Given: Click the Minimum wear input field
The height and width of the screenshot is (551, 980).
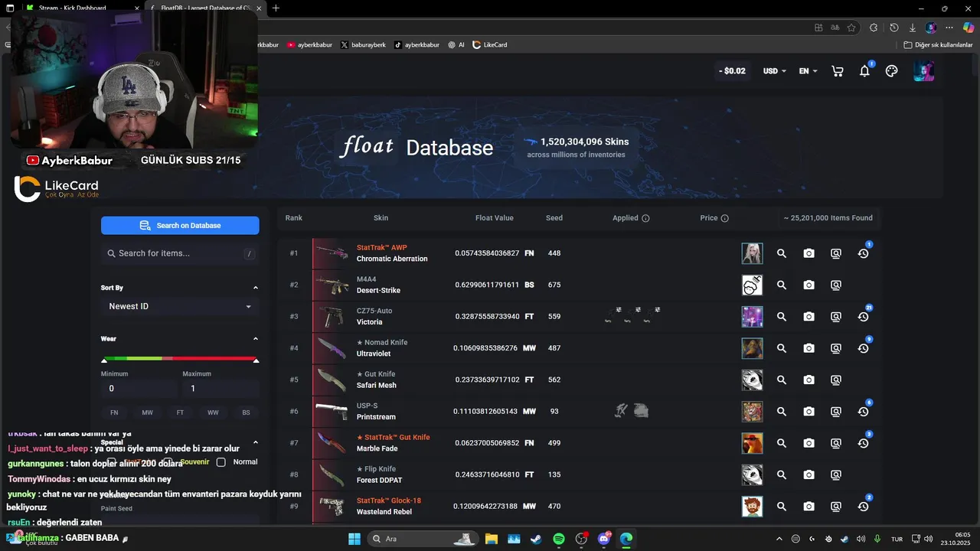Looking at the screenshot, I should (x=139, y=389).
